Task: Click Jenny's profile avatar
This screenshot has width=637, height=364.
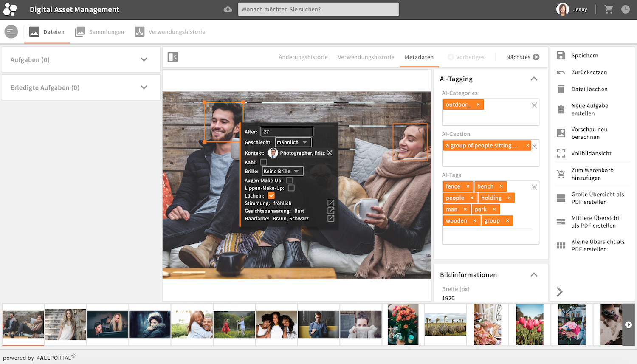Action: [x=563, y=9]
